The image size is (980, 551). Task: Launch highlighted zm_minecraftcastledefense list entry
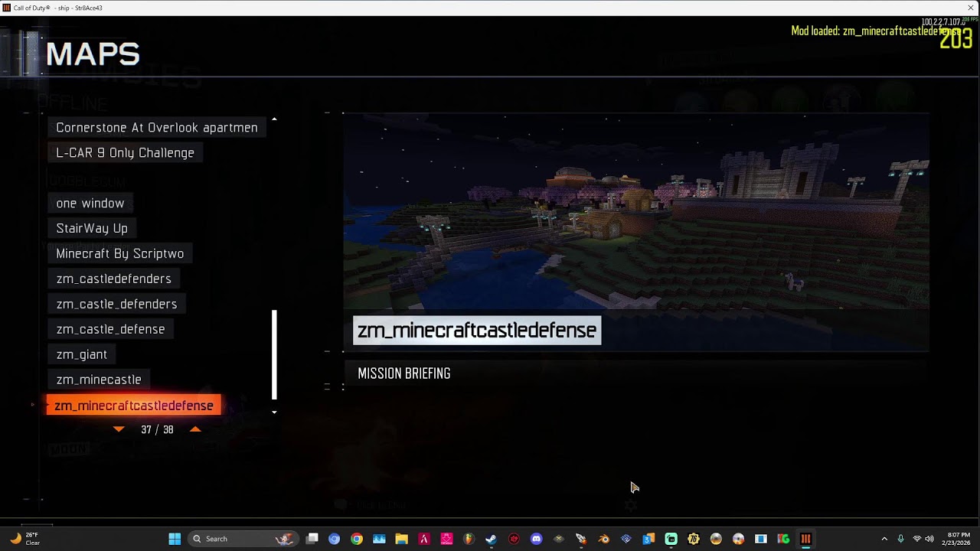point(134,406)
